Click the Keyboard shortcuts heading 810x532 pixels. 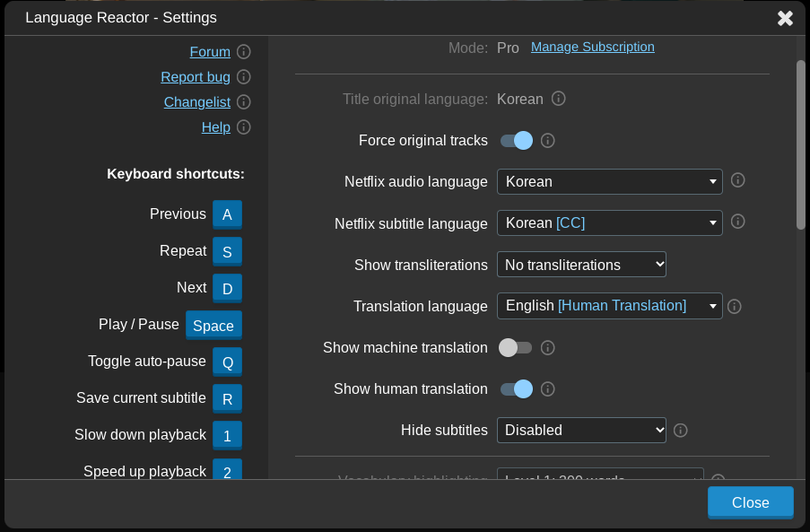click(x=176, y=174)
